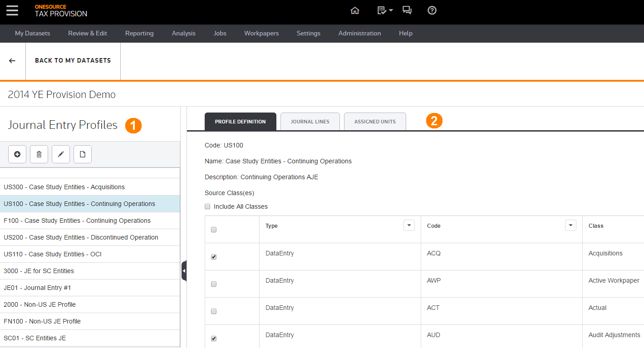
Task: Click the help question mark icon
Action: click(432, 10)
